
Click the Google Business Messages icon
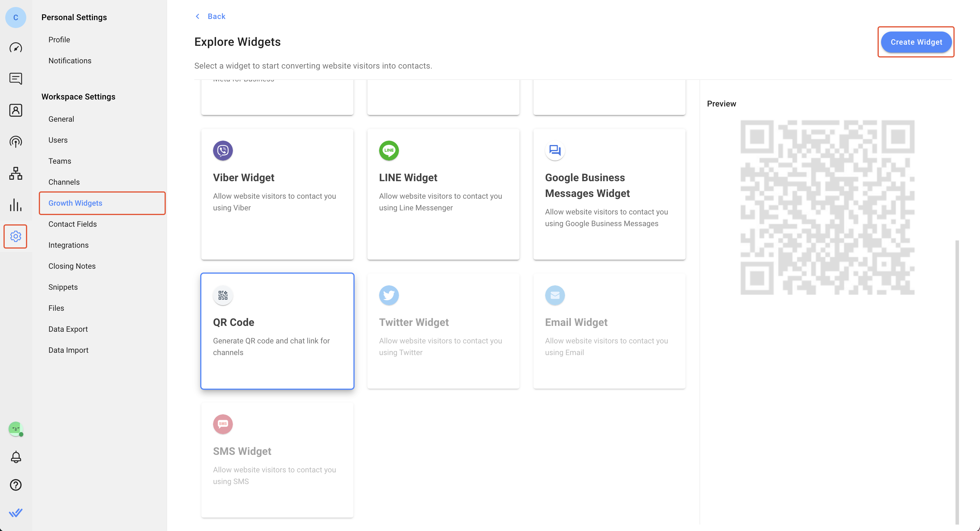(555, 151)
